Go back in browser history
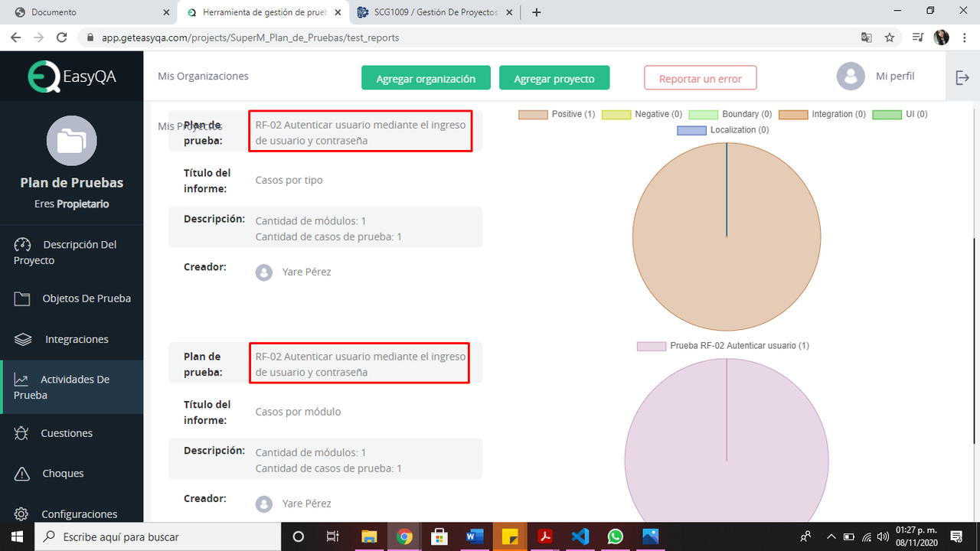The height and width of the screenshot is (551, 980). (x=16, y=37)
